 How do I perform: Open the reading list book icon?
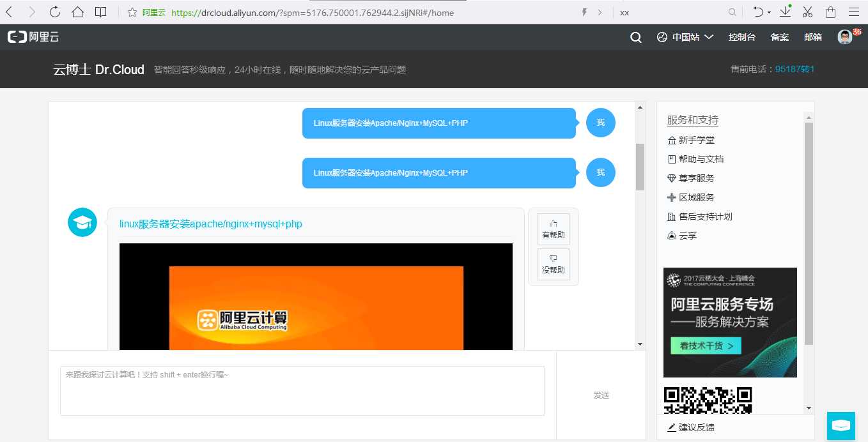tap(100, 12)
